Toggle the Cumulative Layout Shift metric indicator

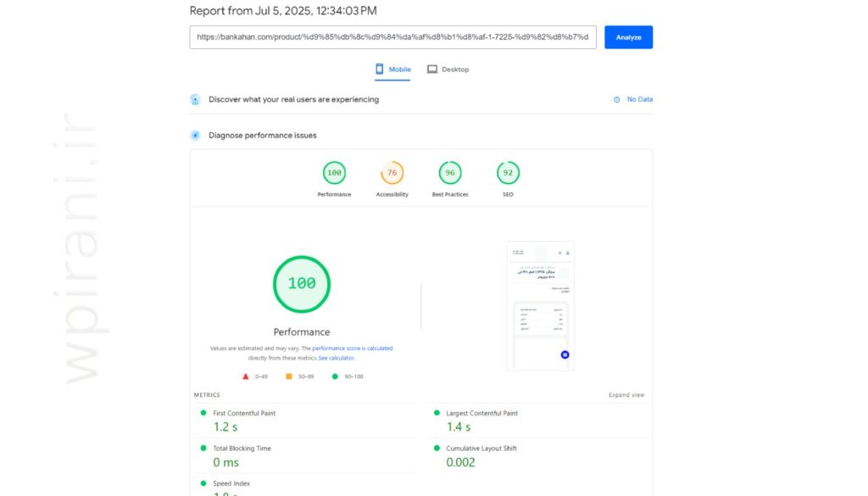pos(437,449)
